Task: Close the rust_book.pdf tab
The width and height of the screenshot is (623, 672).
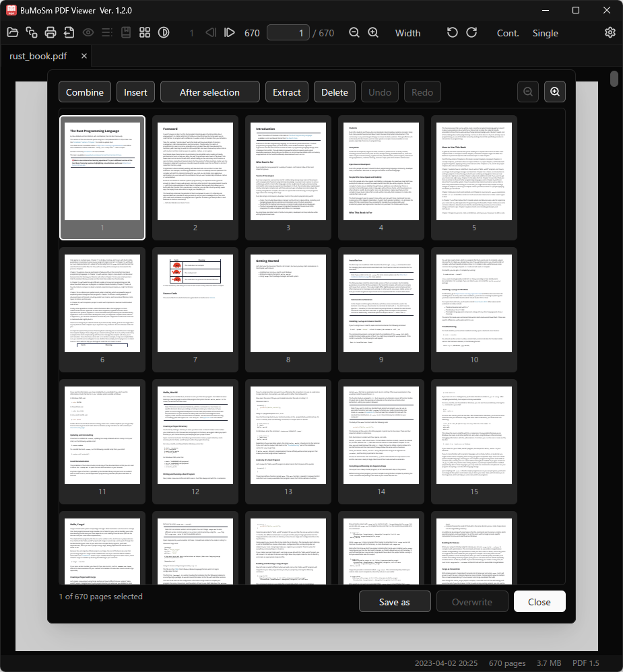Action: (84, 56)
